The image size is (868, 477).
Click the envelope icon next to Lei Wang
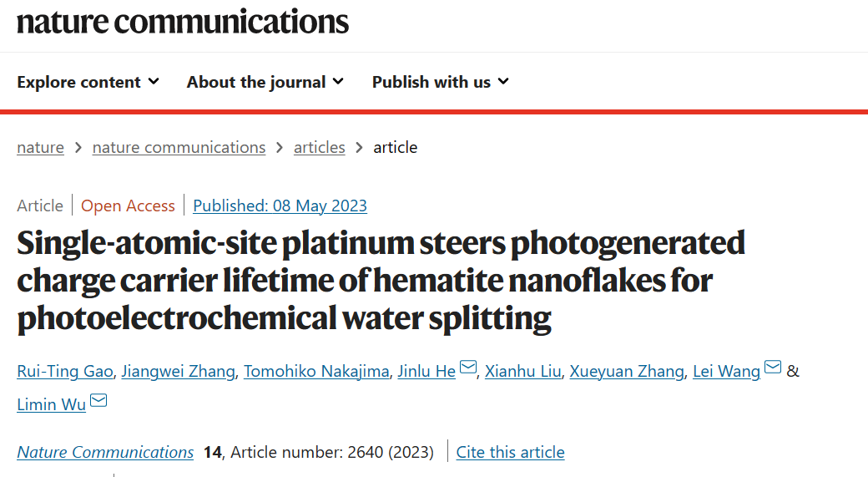tap(773, 367)
